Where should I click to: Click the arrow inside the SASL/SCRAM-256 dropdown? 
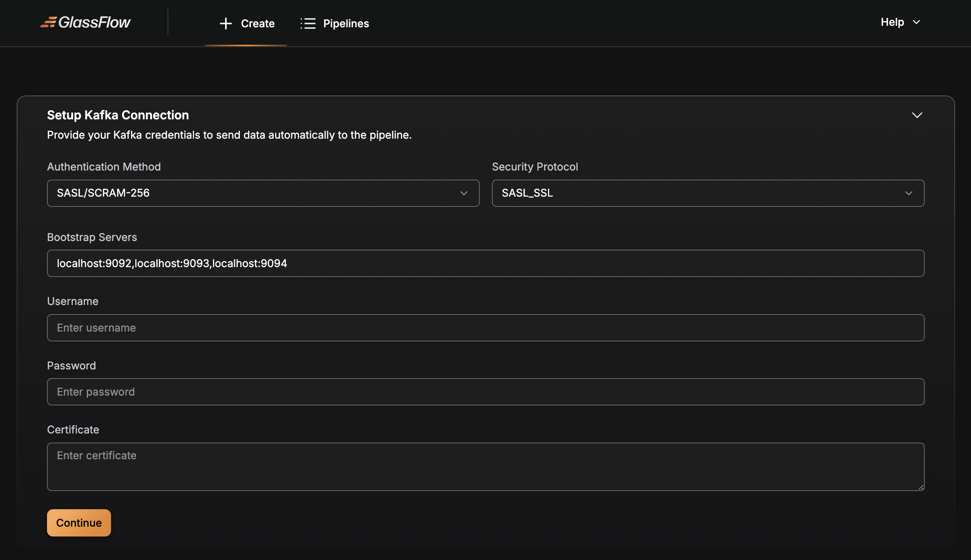(x=464, y=193)
